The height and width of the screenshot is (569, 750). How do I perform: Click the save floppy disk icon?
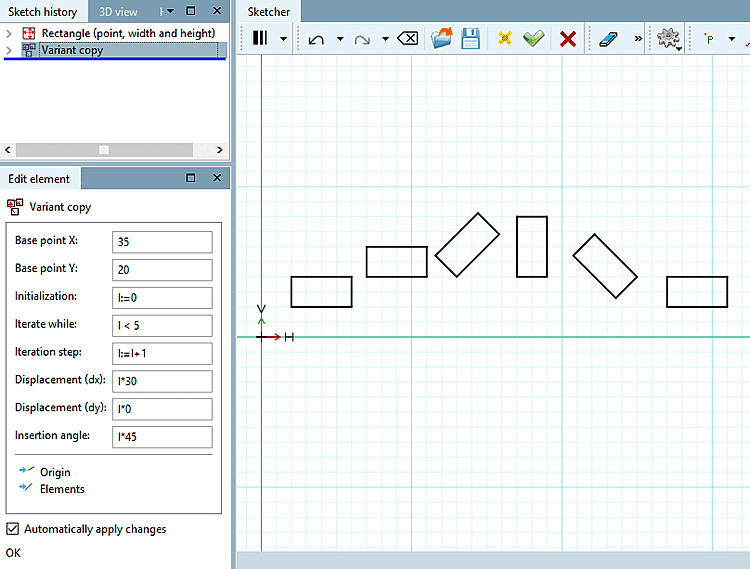click(470, 38)
